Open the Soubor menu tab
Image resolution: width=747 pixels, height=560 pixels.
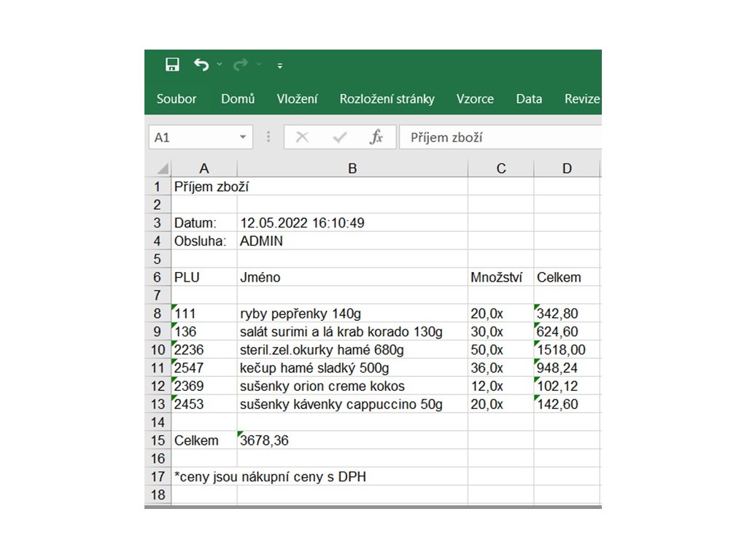coord(177,99)
